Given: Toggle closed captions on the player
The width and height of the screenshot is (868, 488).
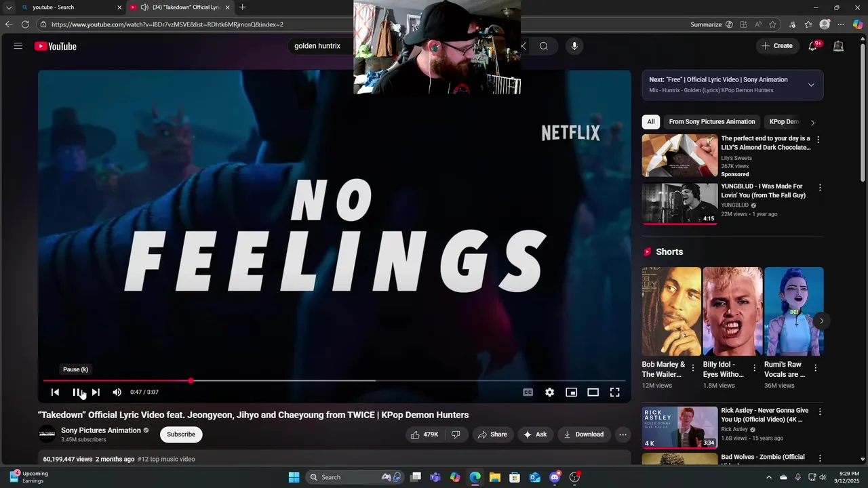Looking at the screenshot, I should tap(528, 392).
